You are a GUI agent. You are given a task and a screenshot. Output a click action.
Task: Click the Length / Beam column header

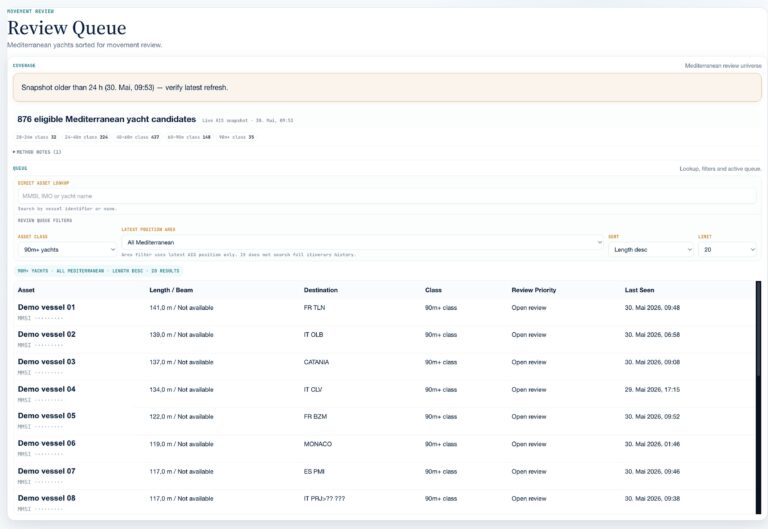(171, 290)
